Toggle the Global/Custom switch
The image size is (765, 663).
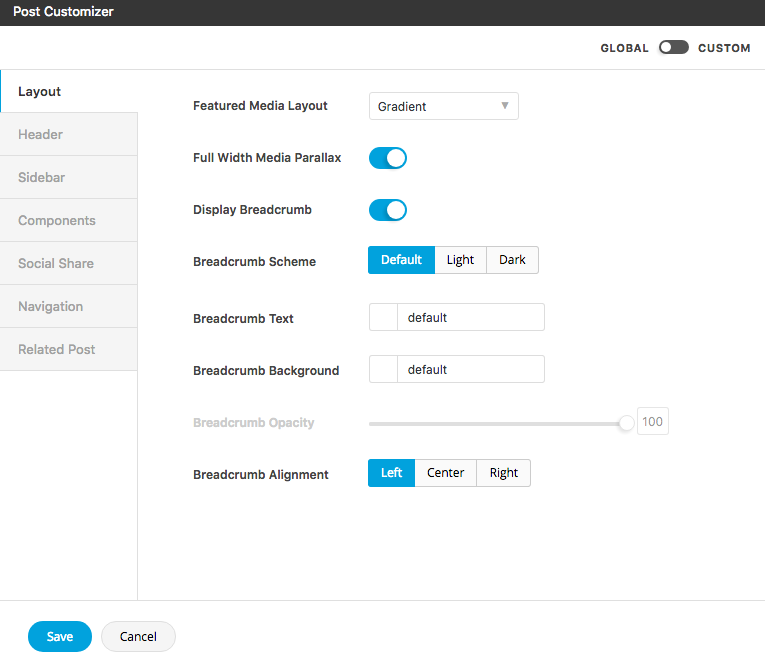point(673,47)
